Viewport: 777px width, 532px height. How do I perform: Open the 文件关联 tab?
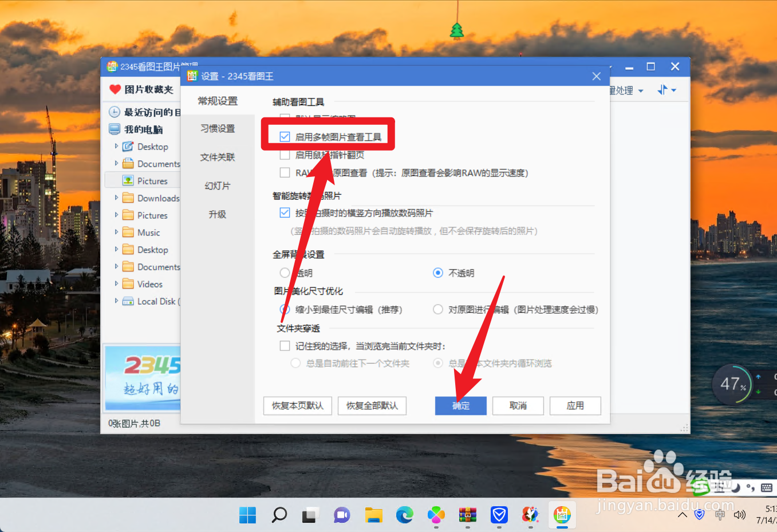point(218,157)
